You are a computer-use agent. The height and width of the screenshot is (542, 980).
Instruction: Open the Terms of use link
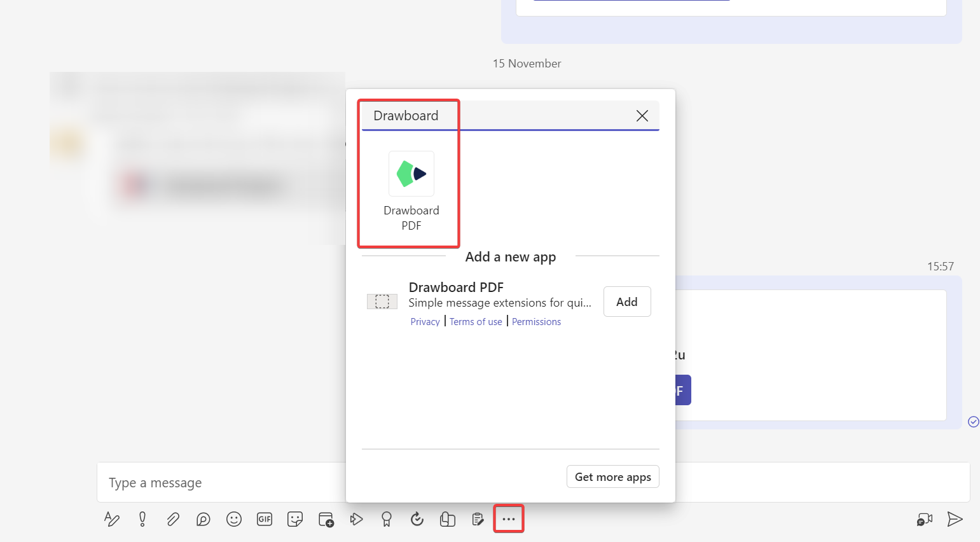click(476, 322)
